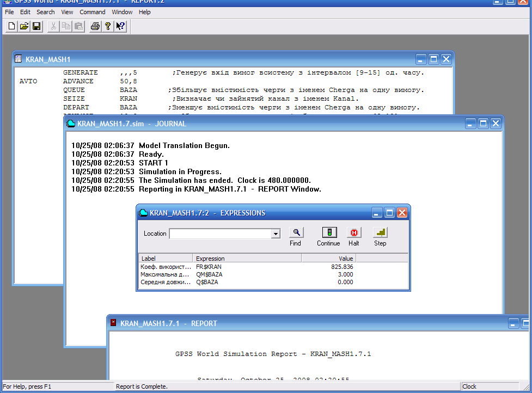This screenshot has width=532, height=393.
Task: Maximize the EXPRESSIONS window
Action: click(389, 213)
